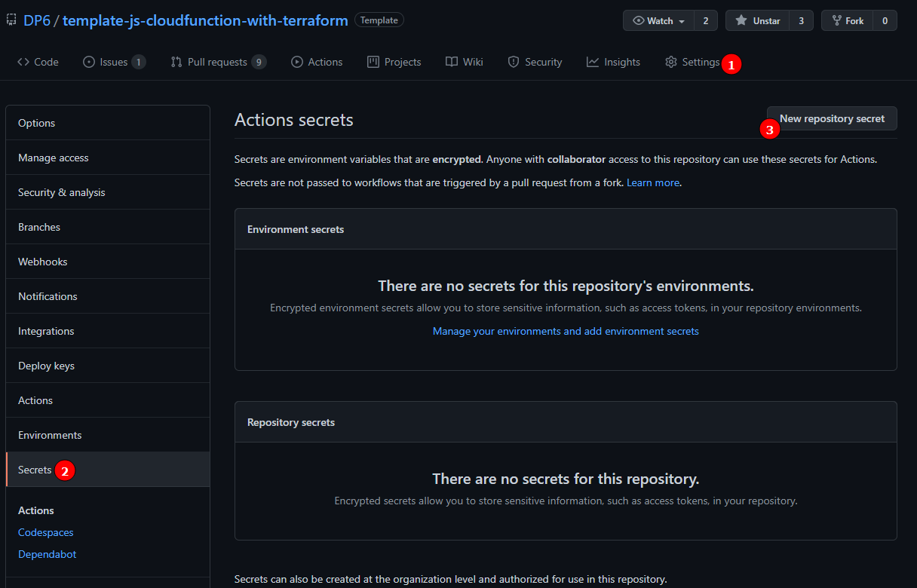Follow the Learn more link
This screenshot has height=588, width=917.
tap(652, 182)
